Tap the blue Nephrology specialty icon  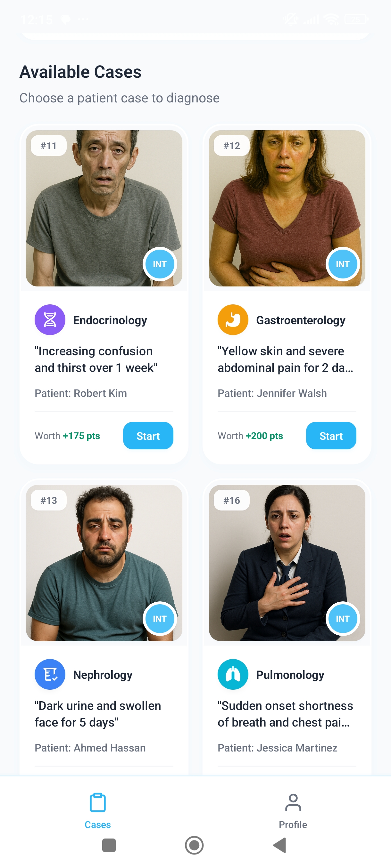click(50, 674)
